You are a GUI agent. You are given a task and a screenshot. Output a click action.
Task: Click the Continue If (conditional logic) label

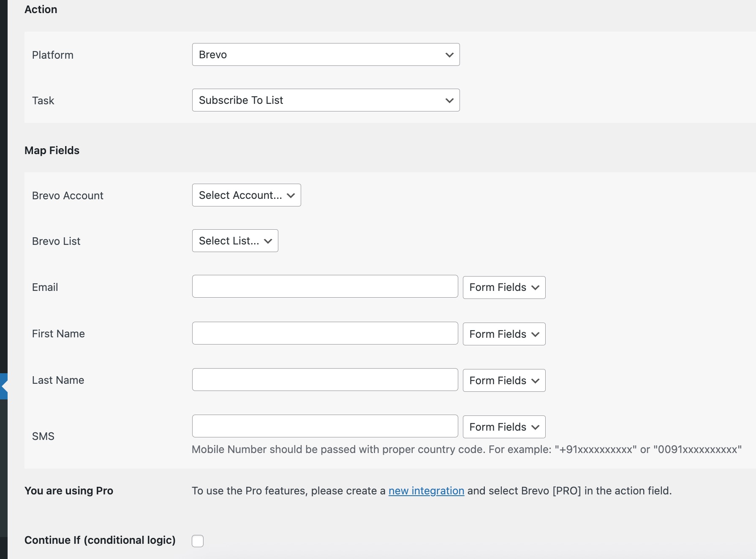[100, 540]
